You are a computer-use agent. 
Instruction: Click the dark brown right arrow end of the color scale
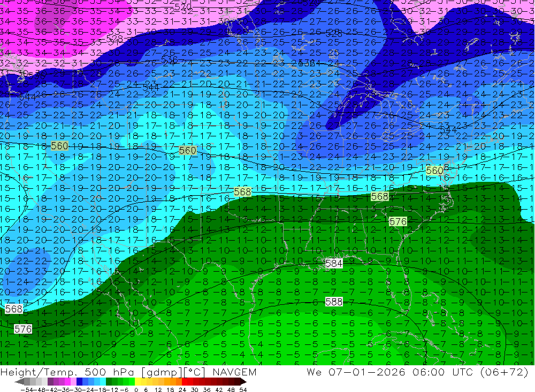[x=243, y=382]
